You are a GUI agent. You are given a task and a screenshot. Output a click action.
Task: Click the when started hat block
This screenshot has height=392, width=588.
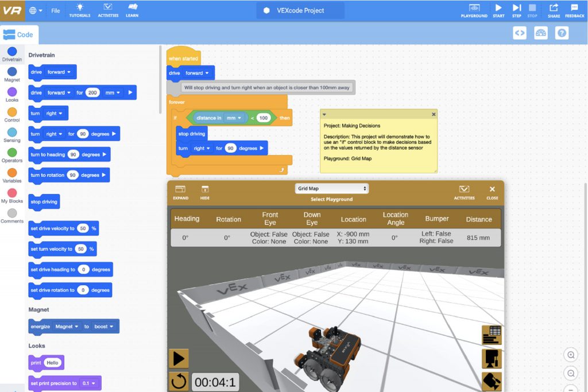(x=183, y=56)
